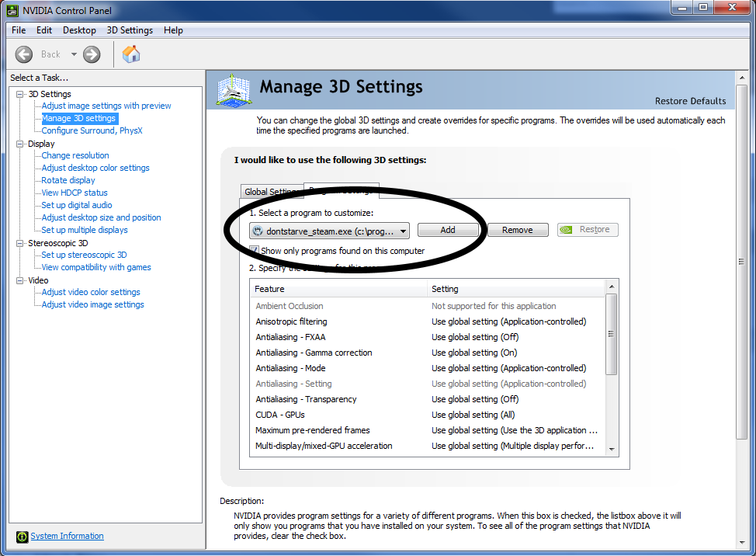Click the System Information icon
This screenshot has height=556, width=756.
(22, 537)
